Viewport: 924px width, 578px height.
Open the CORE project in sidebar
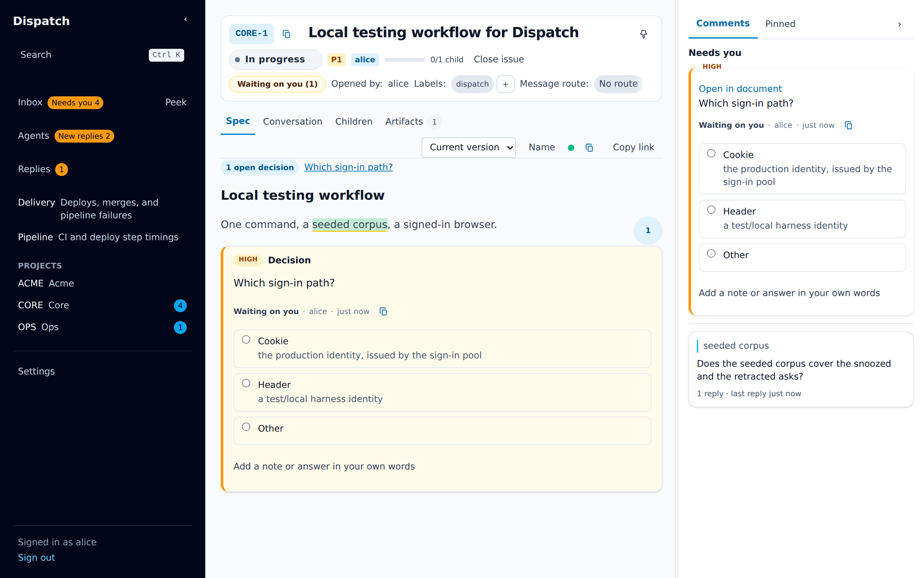[102, 305]
